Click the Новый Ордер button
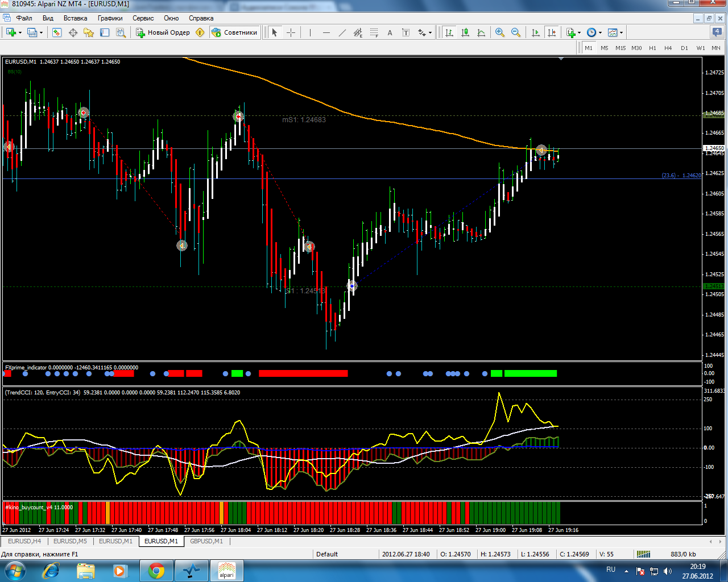This screenshot has height=582, width=728. pyautogui.click(x=163, y=32)
